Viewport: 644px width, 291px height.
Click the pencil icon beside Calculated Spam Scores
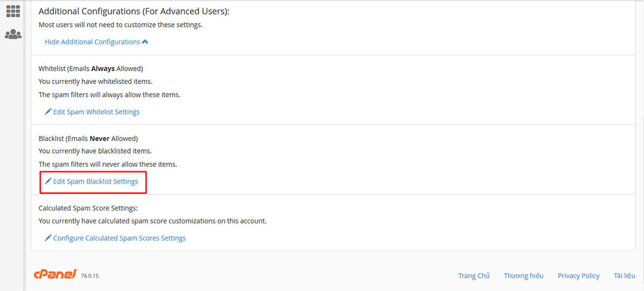pos(48,238)
